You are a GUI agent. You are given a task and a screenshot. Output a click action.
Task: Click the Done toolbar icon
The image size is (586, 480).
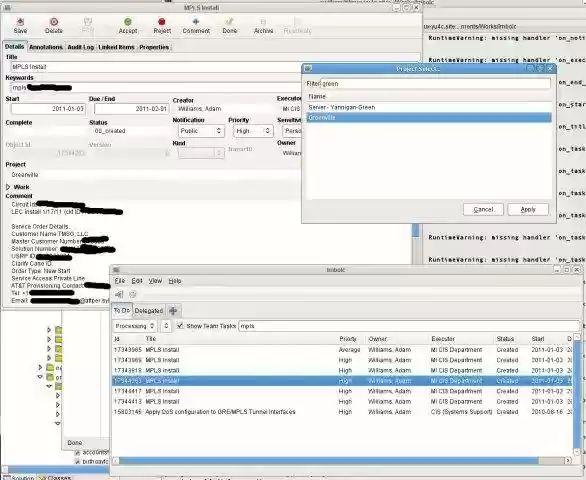(x=229, y=22)
